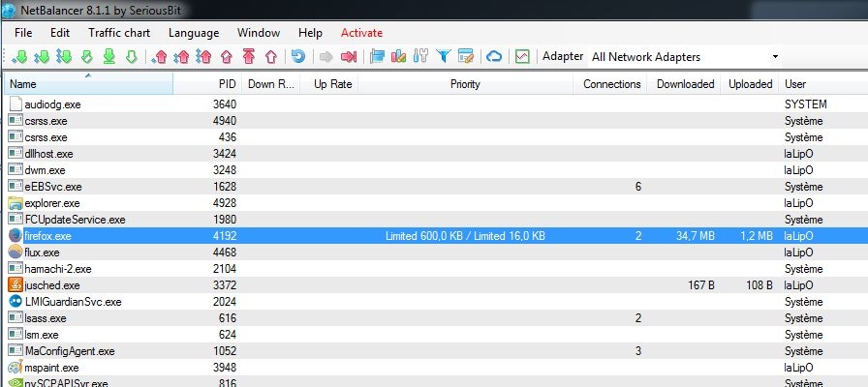Click the upright hollow green download arrow
868x387 pixels.
[x=131, y=56]
